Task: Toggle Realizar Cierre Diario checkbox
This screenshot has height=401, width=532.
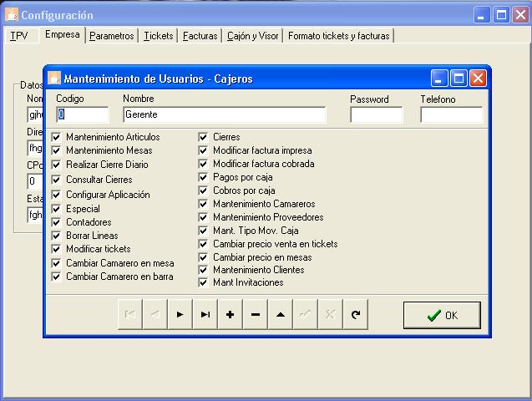Action: [56, 165]
